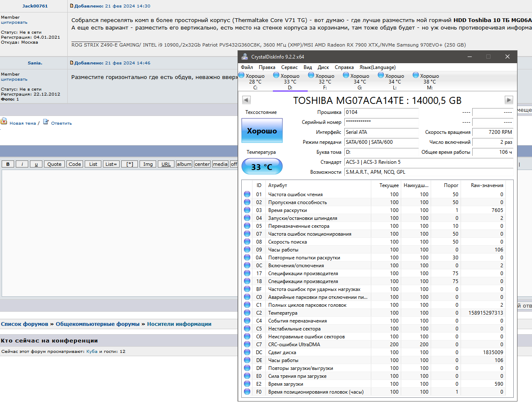The image size is (532, 404).
Task: Open the Язык(Language) menu
Action: [378, 67]
